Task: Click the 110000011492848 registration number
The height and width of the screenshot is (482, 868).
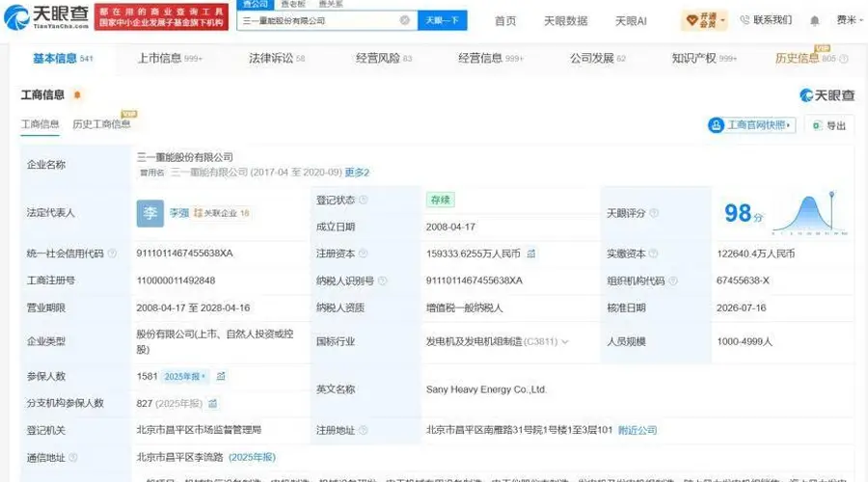Action: point(176,281)
